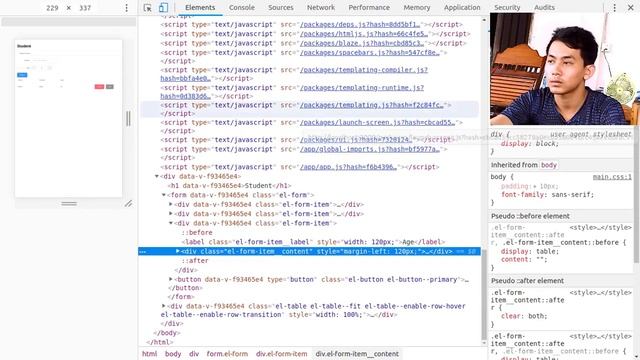Open the Performance tab
Screen dimensions: 640x360
pyautogui.click(x=369, y=8)
